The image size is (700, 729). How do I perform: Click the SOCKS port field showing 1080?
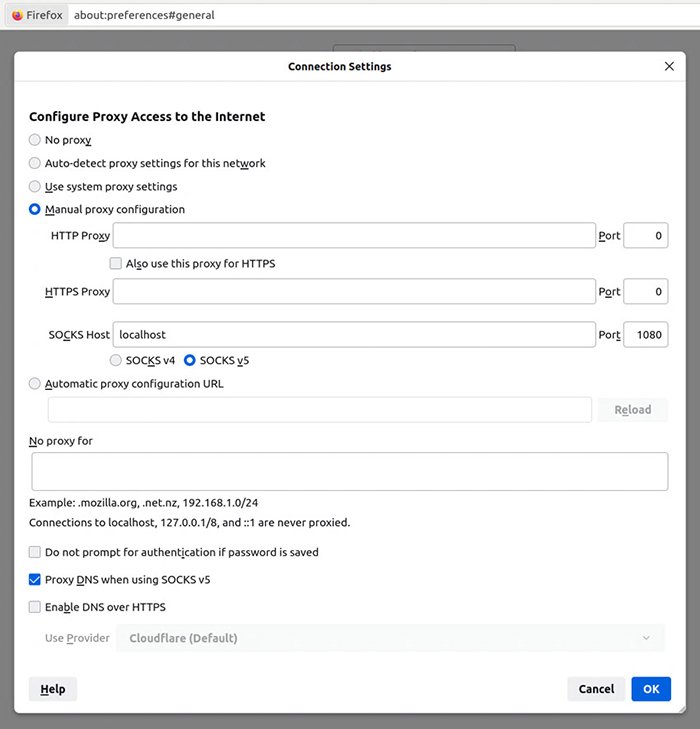pyautogui.click(x=645, y=334)
